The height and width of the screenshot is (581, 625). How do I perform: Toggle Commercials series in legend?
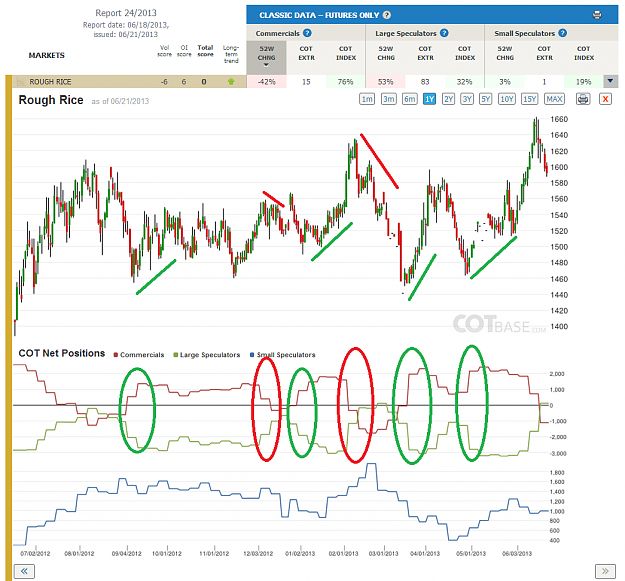[x=139, y=355]
